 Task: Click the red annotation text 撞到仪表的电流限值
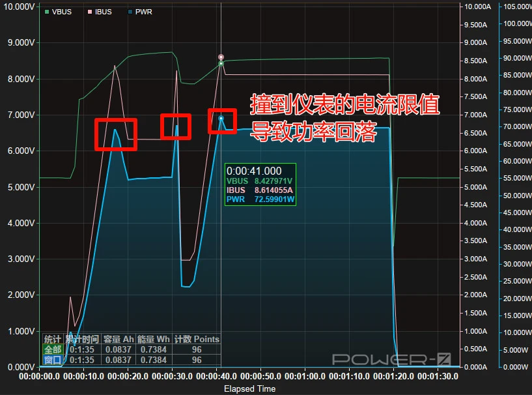tap(345, 104)
